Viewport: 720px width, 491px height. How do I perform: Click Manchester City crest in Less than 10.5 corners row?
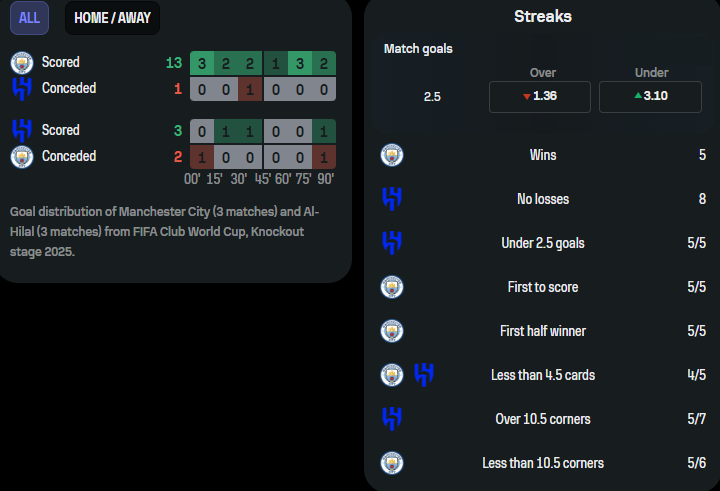pyautogui.click(x=392, y=463)
